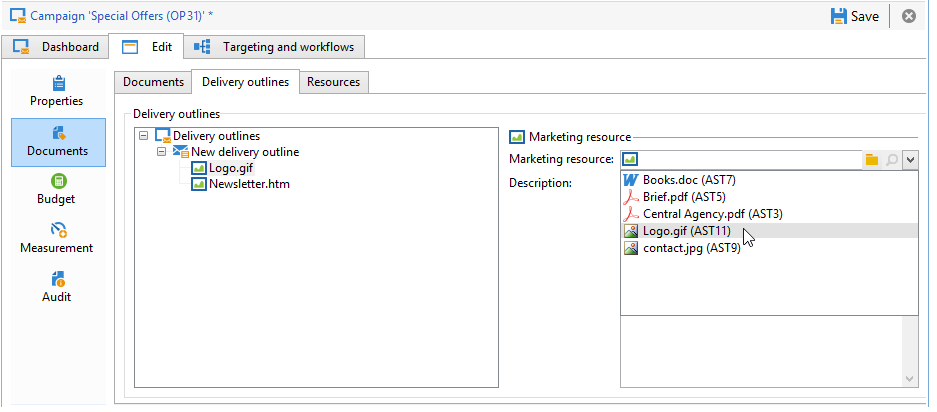Collapse the Delivery outlines root node
Screen dimensions: 937x412
click(x=144, y=135)
